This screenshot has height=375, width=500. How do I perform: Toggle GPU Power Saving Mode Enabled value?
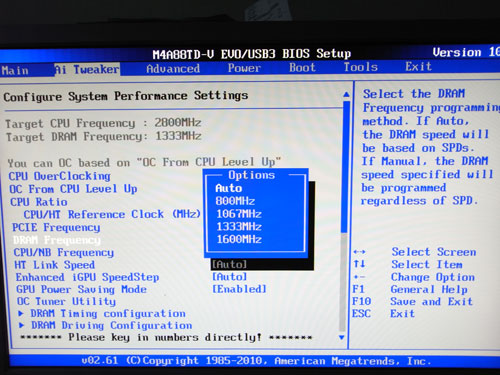point(239,289)
